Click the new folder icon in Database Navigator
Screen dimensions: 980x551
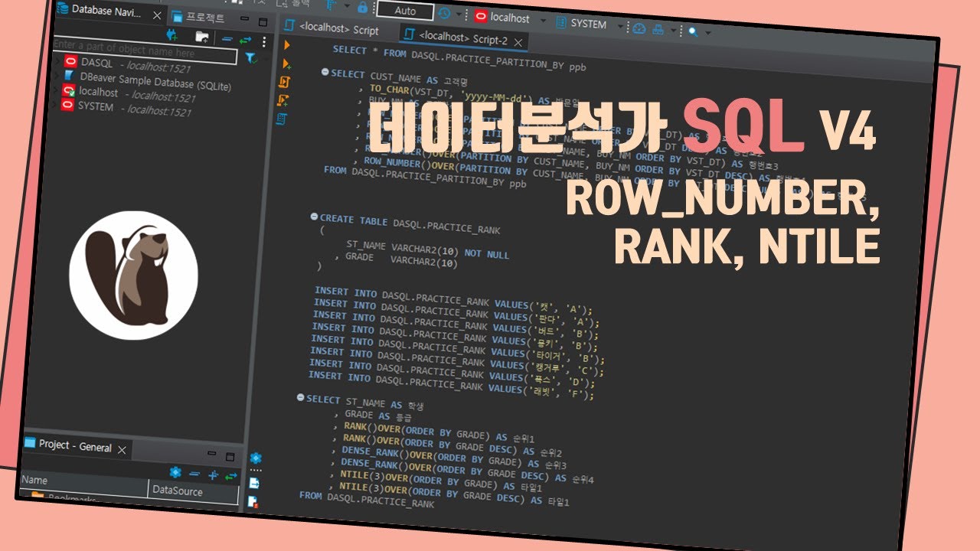(x=201, y=36)
